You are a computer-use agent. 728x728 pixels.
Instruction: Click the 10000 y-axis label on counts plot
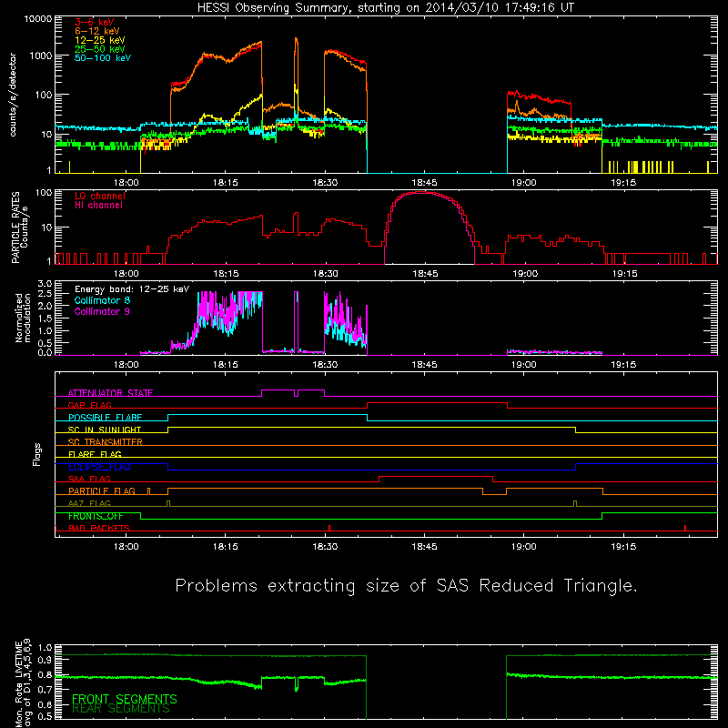pos(38,18)
